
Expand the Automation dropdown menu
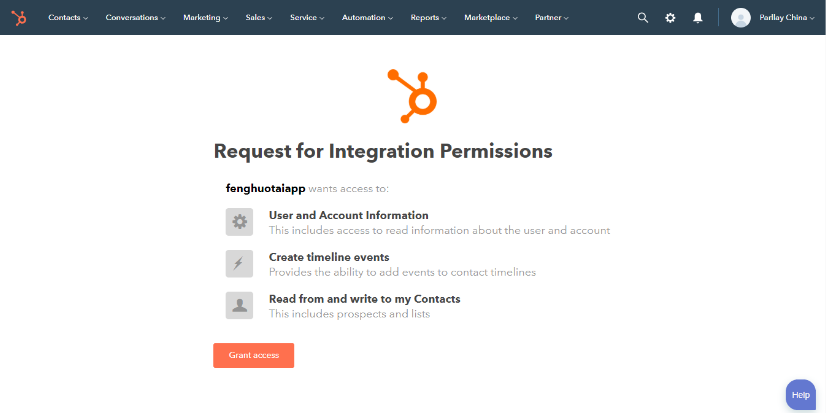[367, 18]
